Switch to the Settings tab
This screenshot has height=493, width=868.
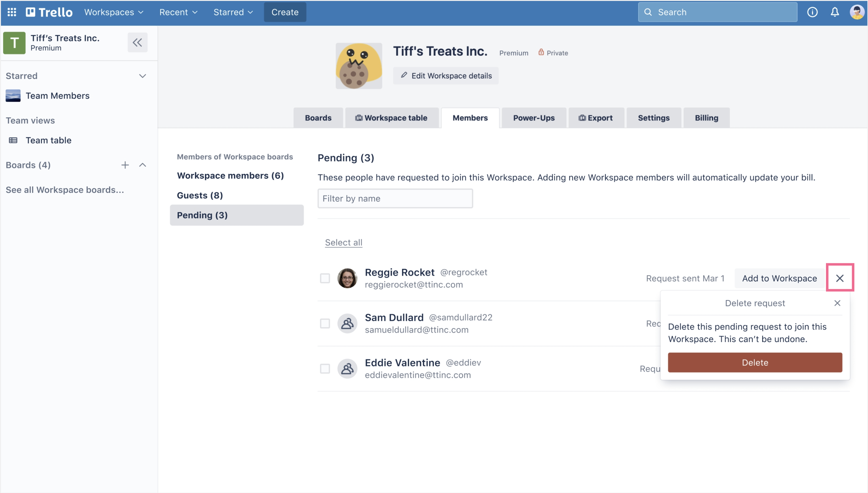654,117
